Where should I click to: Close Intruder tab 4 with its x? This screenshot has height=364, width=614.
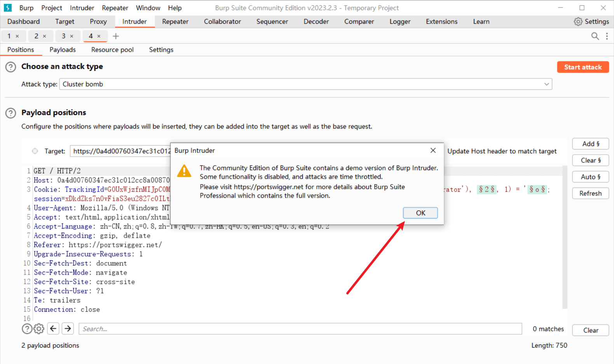coord(99,36)
